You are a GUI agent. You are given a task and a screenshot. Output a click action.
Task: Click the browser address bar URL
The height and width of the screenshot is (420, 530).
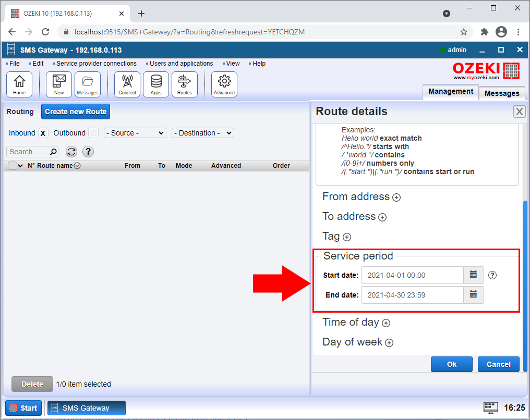[x=189, y=32]
